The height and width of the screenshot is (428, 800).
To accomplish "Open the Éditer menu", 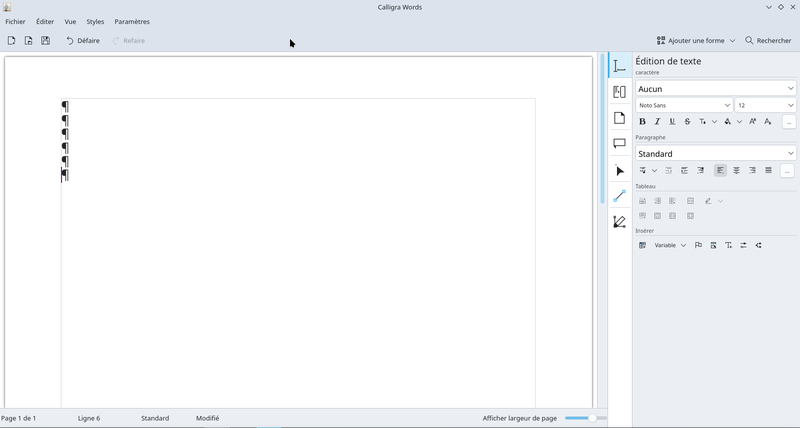I will [45, 21].
